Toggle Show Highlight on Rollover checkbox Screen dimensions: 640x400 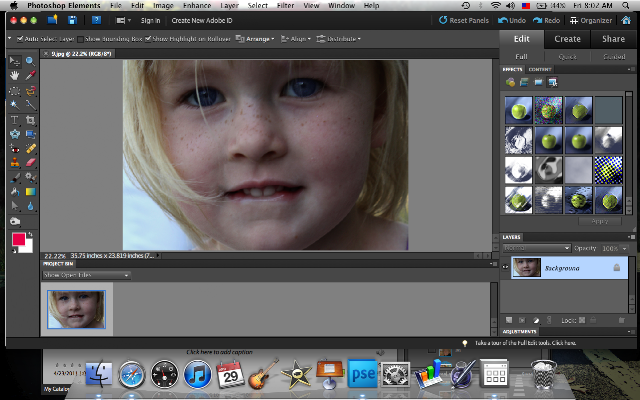(149, 39)
